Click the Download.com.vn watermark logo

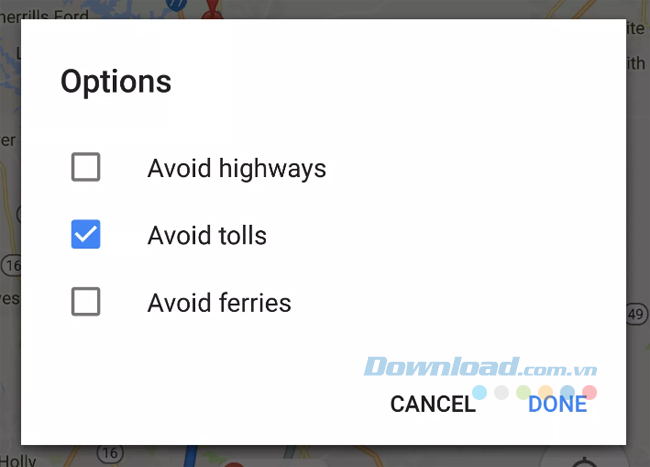pos(480,367)
